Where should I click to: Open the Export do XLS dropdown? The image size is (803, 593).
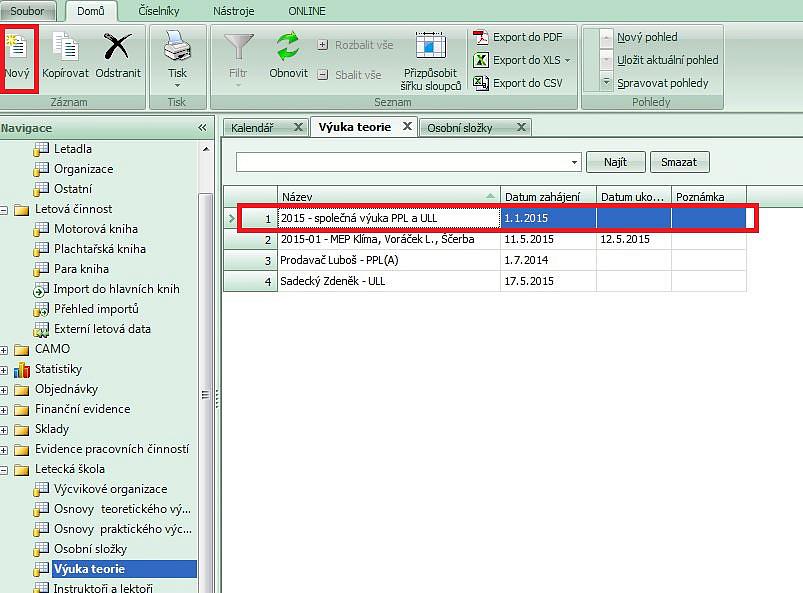pyautogui.click(x=568, y=60)
